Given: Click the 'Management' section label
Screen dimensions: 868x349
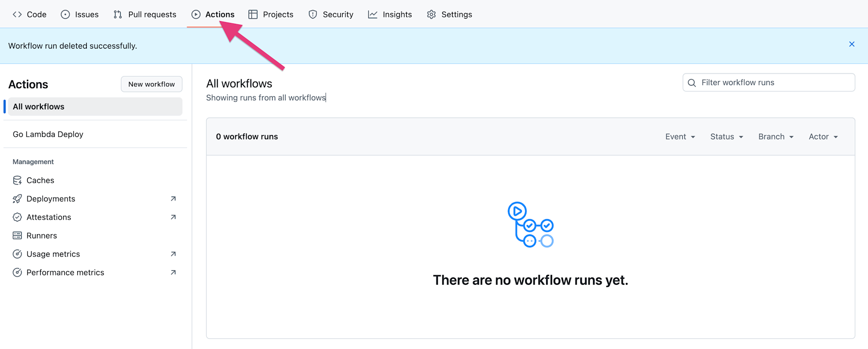Looking at the screenshot, I should click(x=33, y=162).
